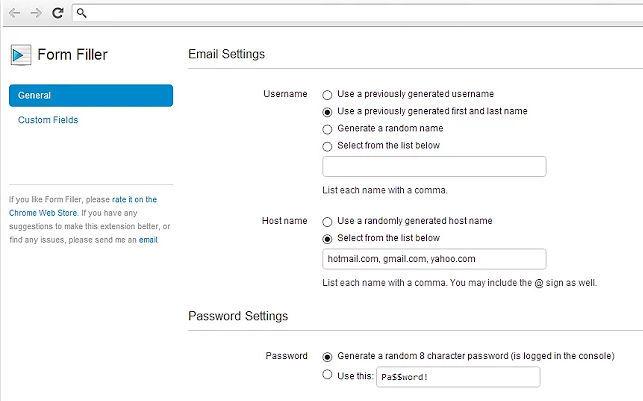The width and height of the screenshot is (643, 401).
Task: Select 'Use a previously generated username' option
Action: tap(327, 94)
